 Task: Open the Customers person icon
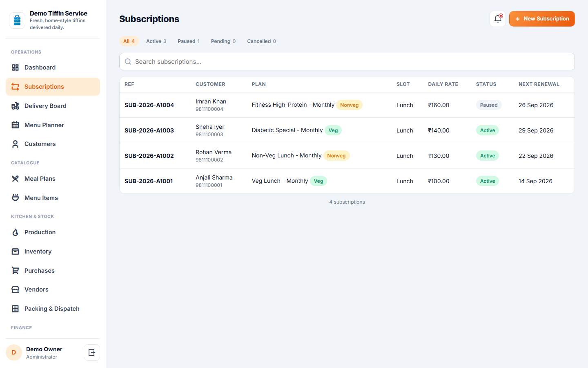tap(15, 144)
